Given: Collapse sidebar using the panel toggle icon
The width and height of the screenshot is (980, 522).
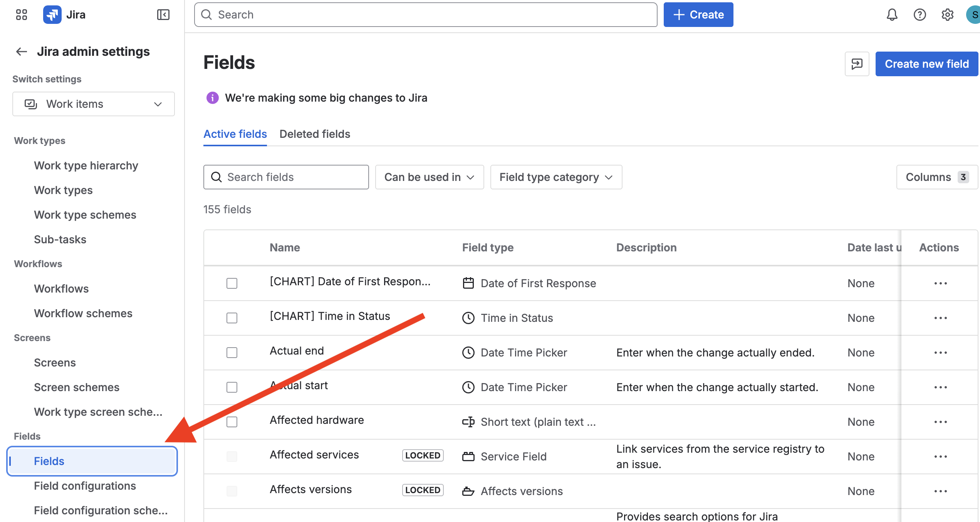Looking at the screenshot, I should (163, 15).
